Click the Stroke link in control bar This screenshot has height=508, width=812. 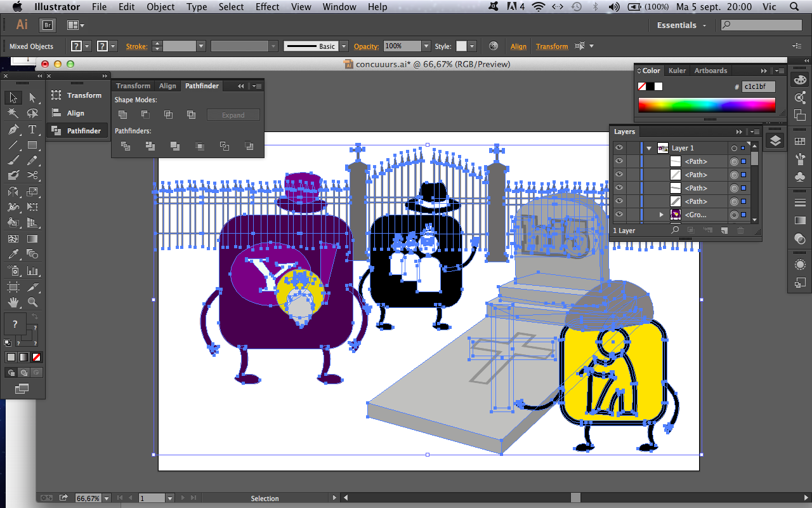[136, 46]
